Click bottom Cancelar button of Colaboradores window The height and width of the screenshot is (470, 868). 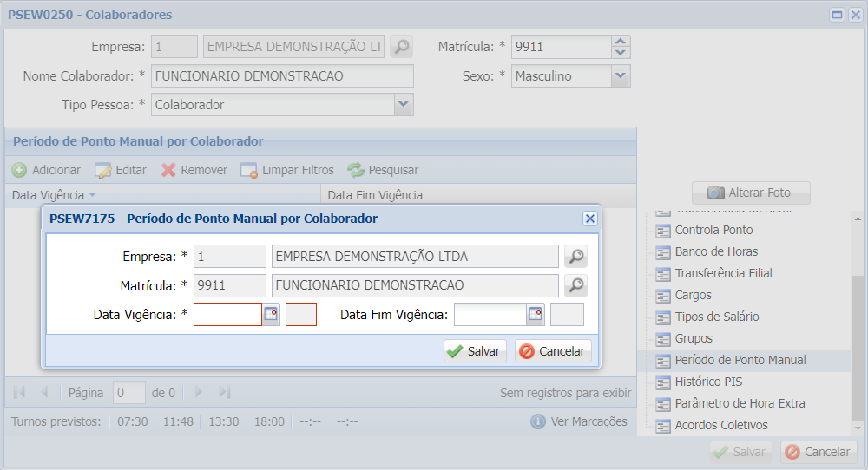point(819,452)
